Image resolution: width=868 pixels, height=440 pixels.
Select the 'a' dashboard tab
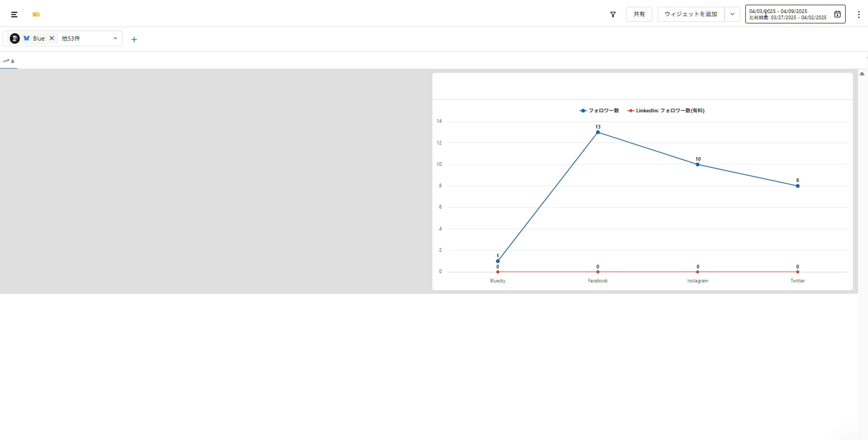pyautogui.click(x=9, y=61)
